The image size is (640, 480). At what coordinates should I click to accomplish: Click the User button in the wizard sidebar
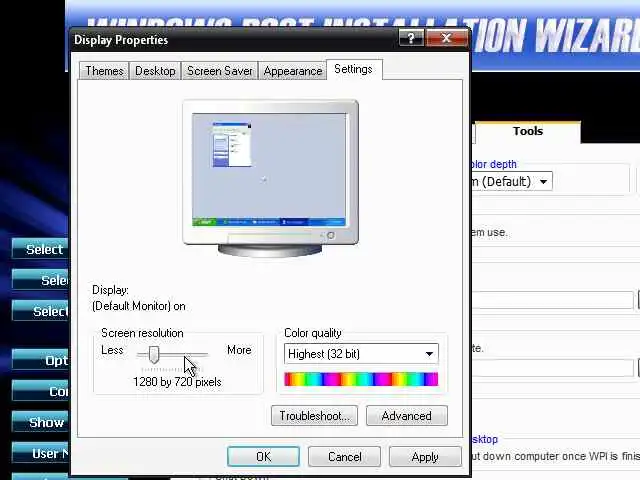pyautogui.click(x=41, y=453)
